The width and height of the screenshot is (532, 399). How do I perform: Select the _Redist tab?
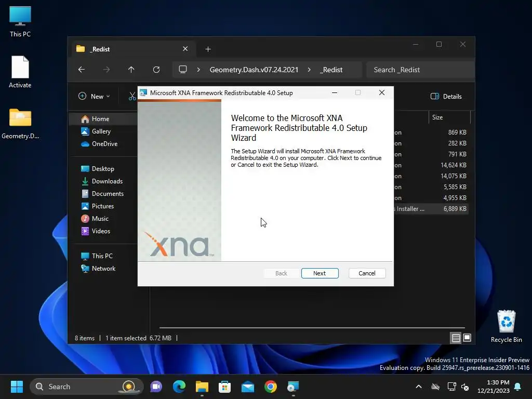click(134, 49)
